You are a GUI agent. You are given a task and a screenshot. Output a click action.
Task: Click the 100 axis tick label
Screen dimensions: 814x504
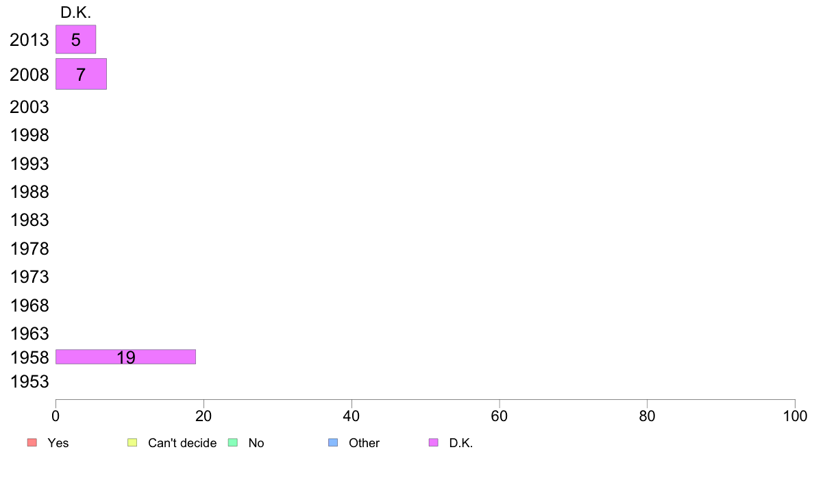tap(795, 416)
